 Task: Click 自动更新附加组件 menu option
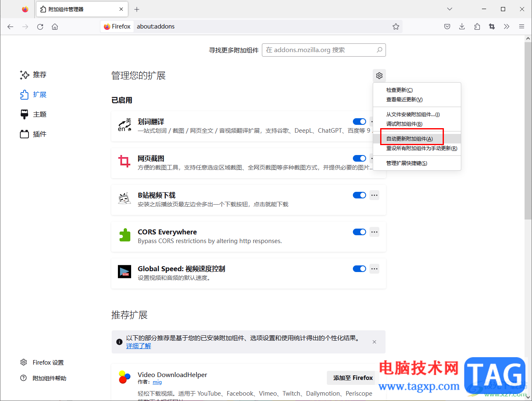click(417, 139)
